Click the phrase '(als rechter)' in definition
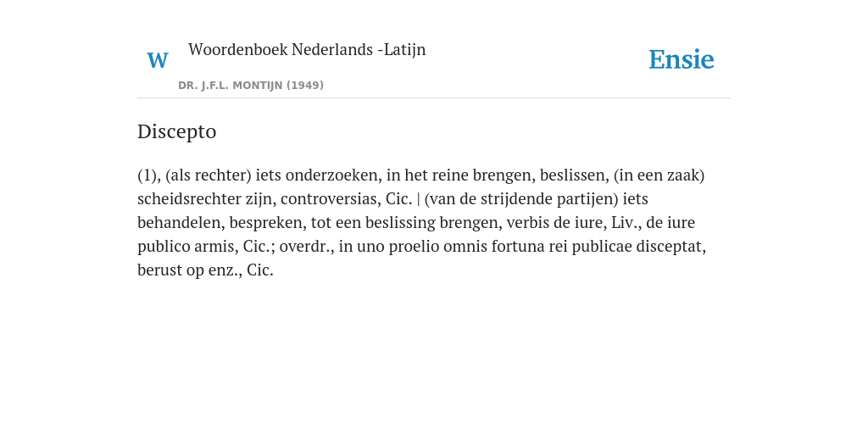This screenshot has height=434, width=868. [209, 175]
